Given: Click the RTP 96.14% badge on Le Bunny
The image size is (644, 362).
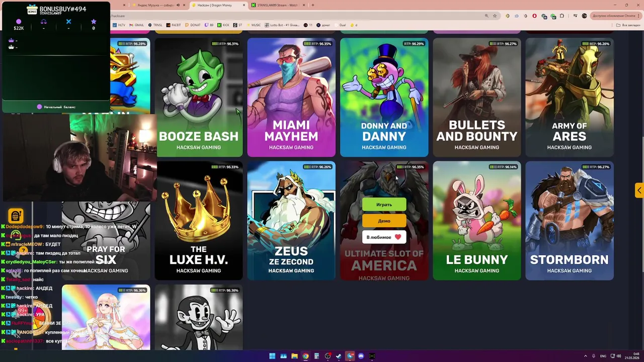Looking at the screenshot, I should tap(503, 167).
